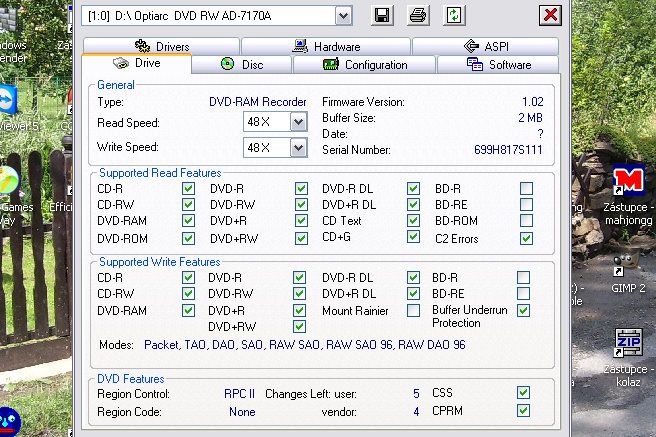Toggle CD+G read checkbox
Viewport: 656px width, 437px height.
(x=413, y=237)
